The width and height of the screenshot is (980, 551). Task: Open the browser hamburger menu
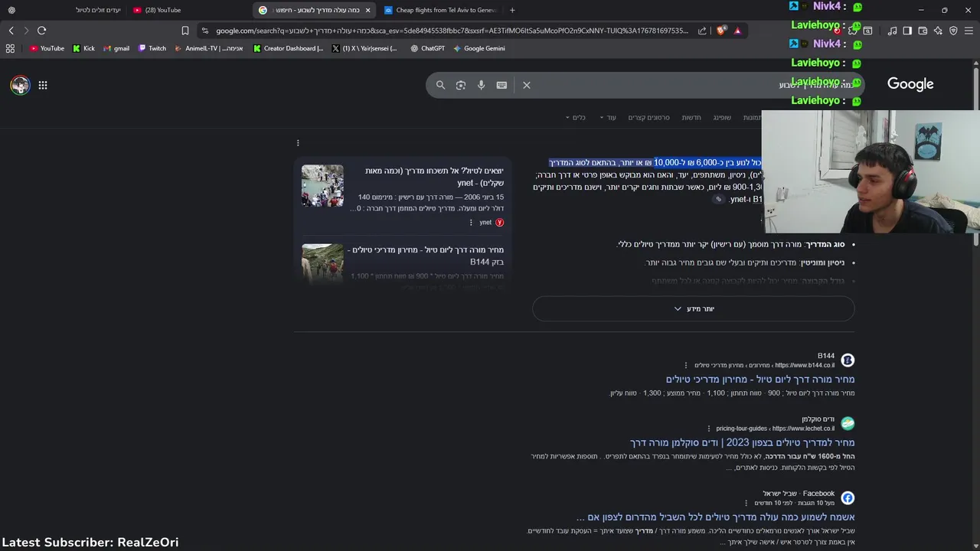(x=969, y=31)
